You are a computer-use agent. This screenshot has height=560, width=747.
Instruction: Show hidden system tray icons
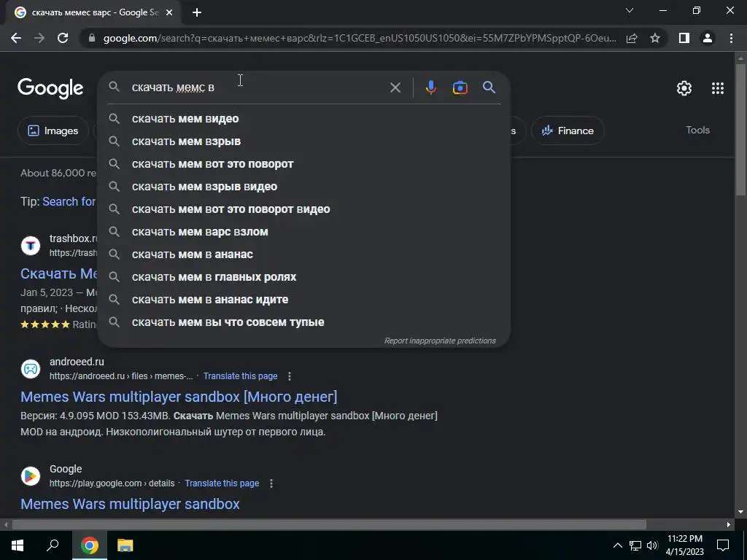click(617, 545)
